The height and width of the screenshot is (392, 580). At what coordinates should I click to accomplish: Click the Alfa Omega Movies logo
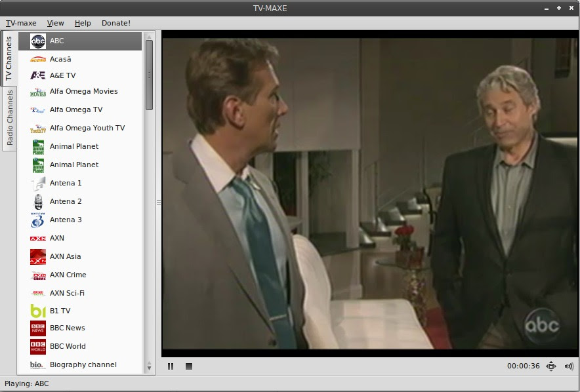(38, 92)
